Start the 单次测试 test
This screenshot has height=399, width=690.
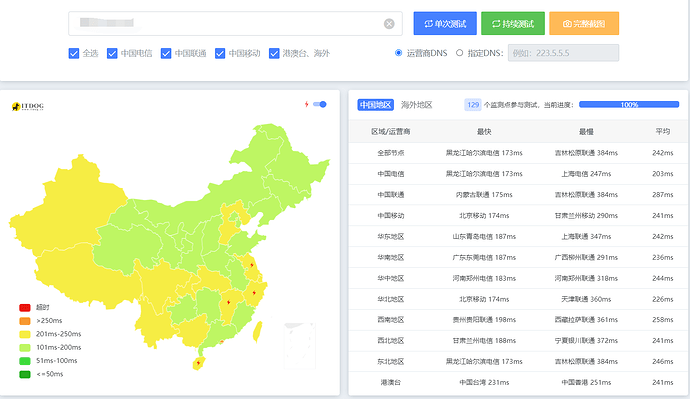tap(445, 23)
